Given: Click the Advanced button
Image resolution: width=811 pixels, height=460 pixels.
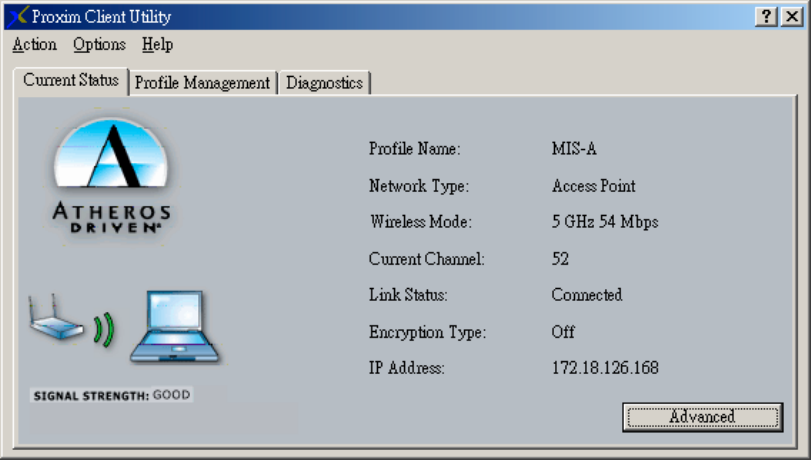Looking at the screenshot, I should click(x=702, y=417).
